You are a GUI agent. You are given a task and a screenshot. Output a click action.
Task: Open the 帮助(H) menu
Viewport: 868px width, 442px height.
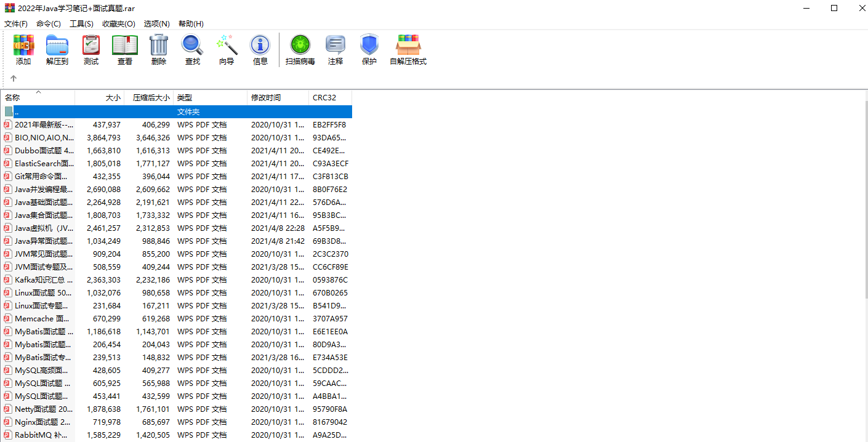(191, 23)
